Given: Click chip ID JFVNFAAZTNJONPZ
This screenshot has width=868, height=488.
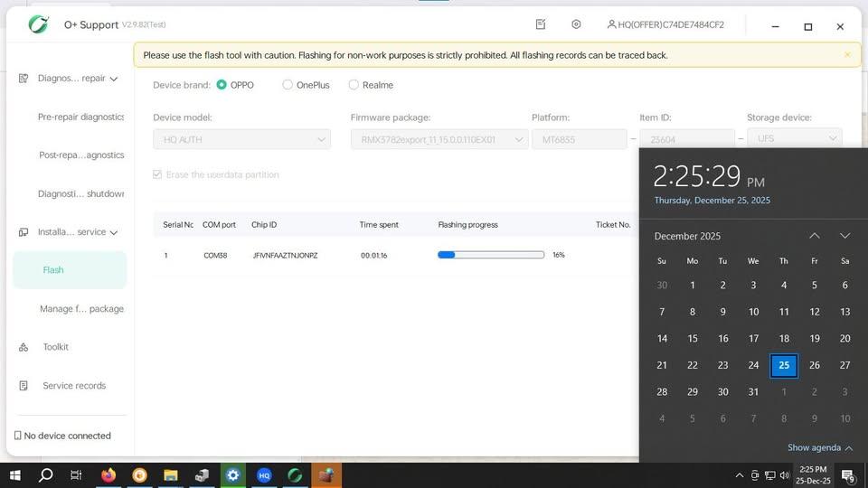Looking at the screenshot, I should (285, 255).
